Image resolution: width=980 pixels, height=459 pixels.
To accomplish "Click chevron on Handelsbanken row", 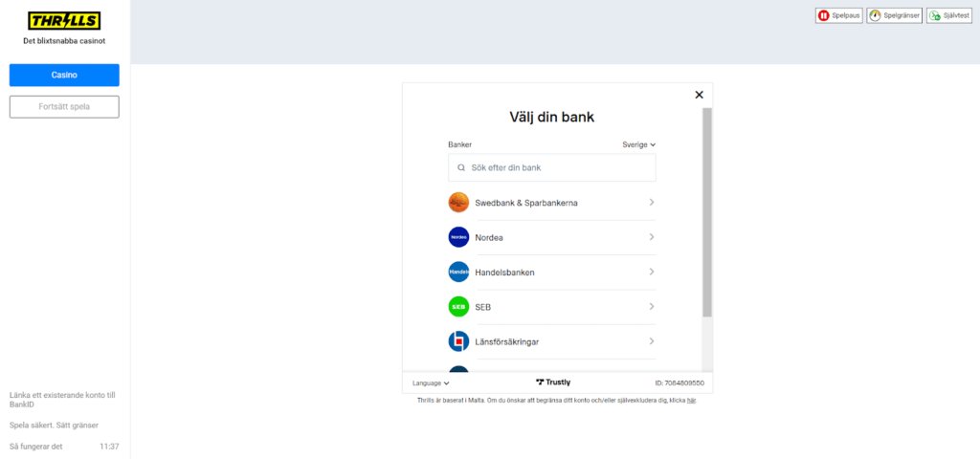I will tap(651, 272).
